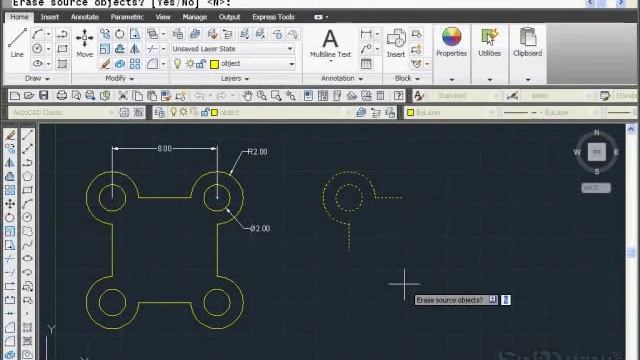Open the object layer dropdown in the ribbon
640x360 pixels.
[233, 64]
